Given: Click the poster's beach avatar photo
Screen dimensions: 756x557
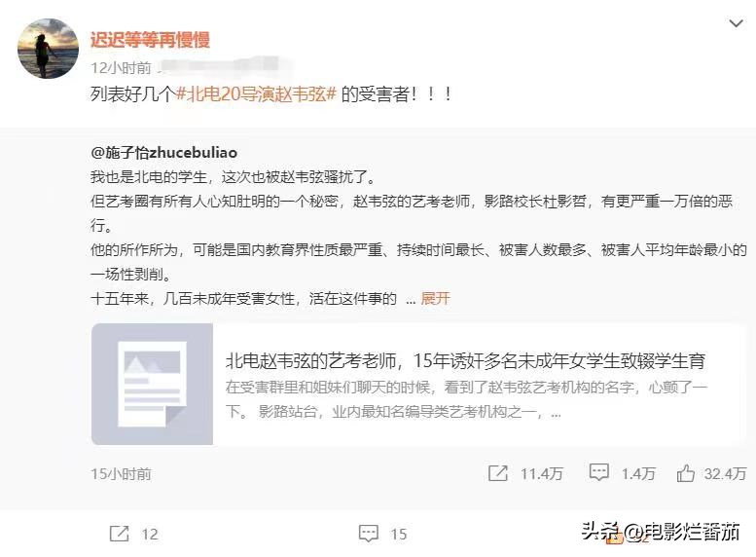Looking at the screenshot, I should click(48, 49).
